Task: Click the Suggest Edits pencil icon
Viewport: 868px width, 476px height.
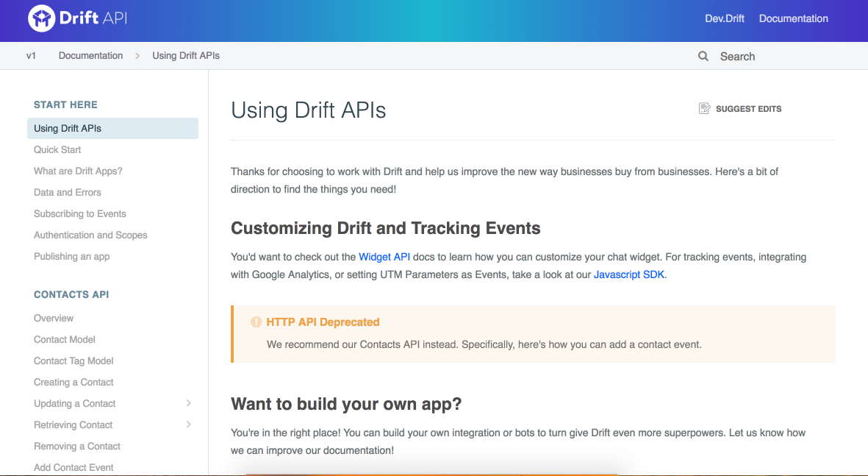Action: tap(704, 109)
